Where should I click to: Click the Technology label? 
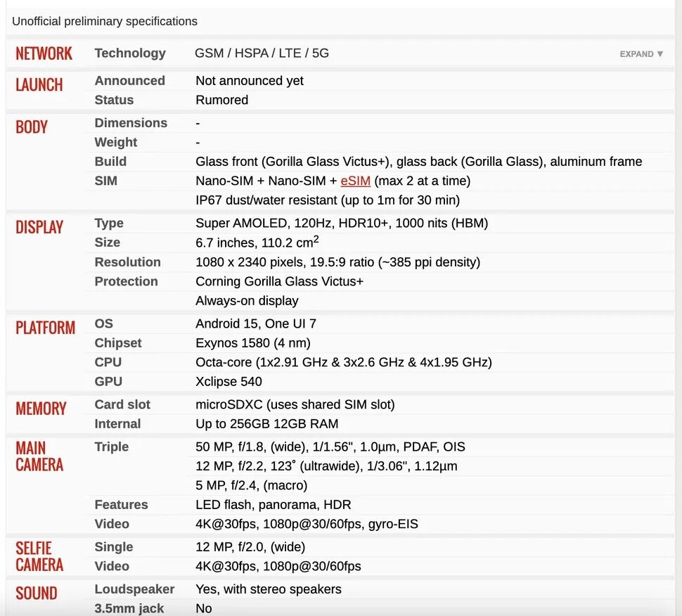coord(130,53)
